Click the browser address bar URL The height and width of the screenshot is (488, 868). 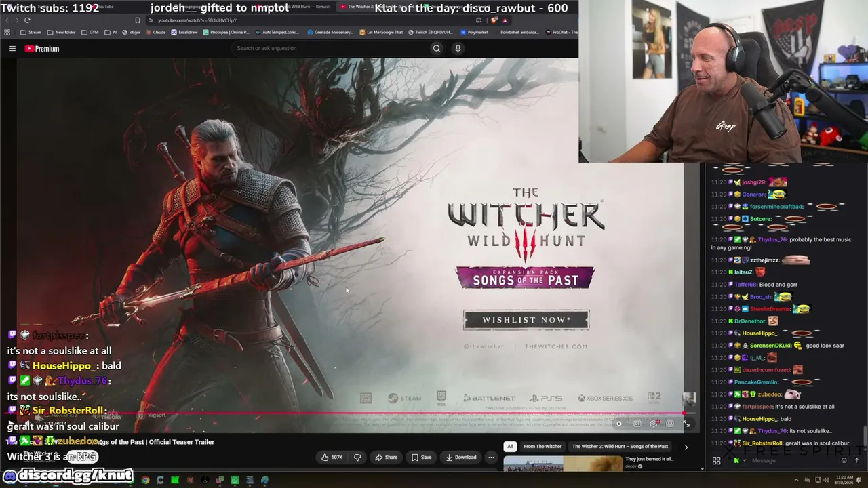pos(198,20)
